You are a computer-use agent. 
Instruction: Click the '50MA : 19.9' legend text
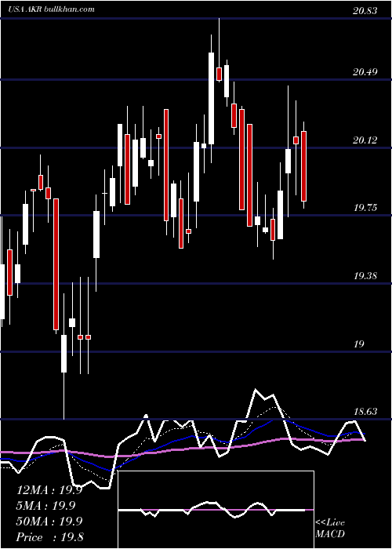click(x=49, y=522)
